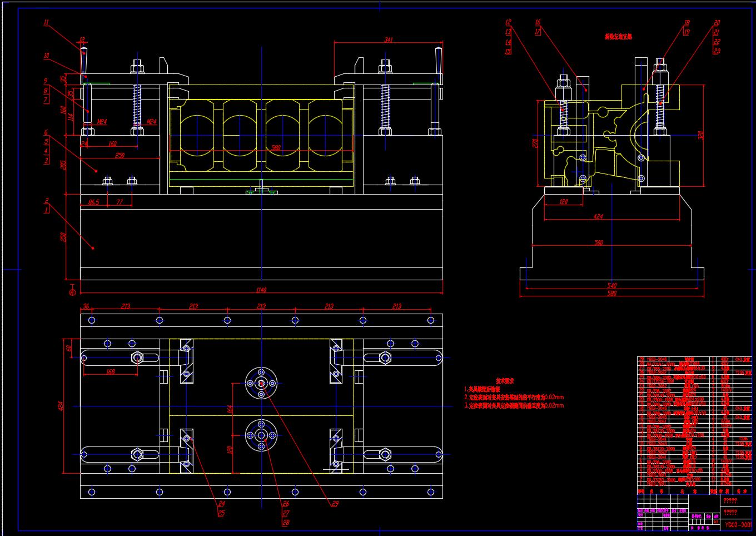
Task: Select part balloon number 23
Action: [717, 51]
